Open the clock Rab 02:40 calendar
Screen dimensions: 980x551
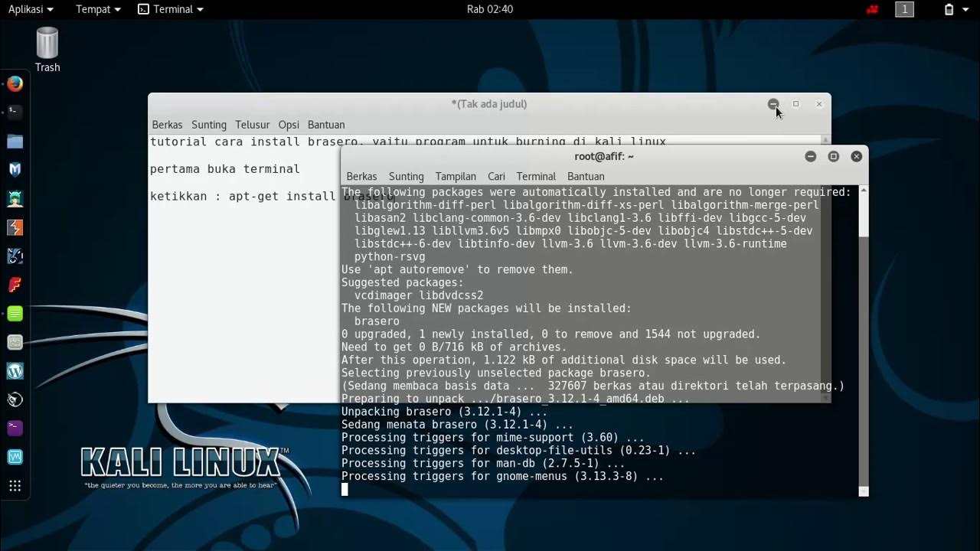490,9
